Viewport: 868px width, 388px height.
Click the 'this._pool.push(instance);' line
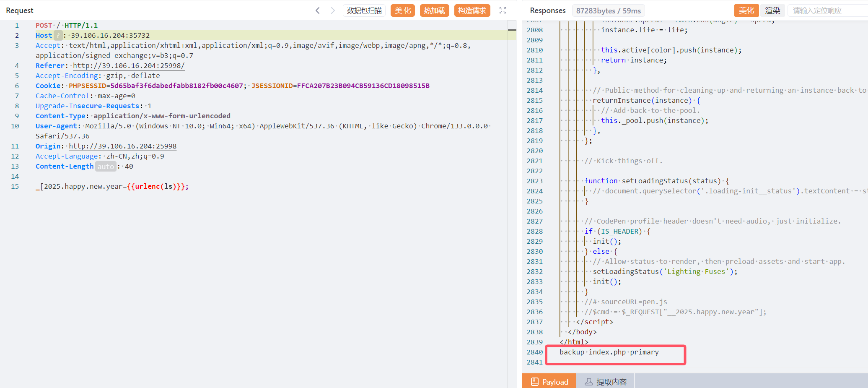[x=655, y=120]
